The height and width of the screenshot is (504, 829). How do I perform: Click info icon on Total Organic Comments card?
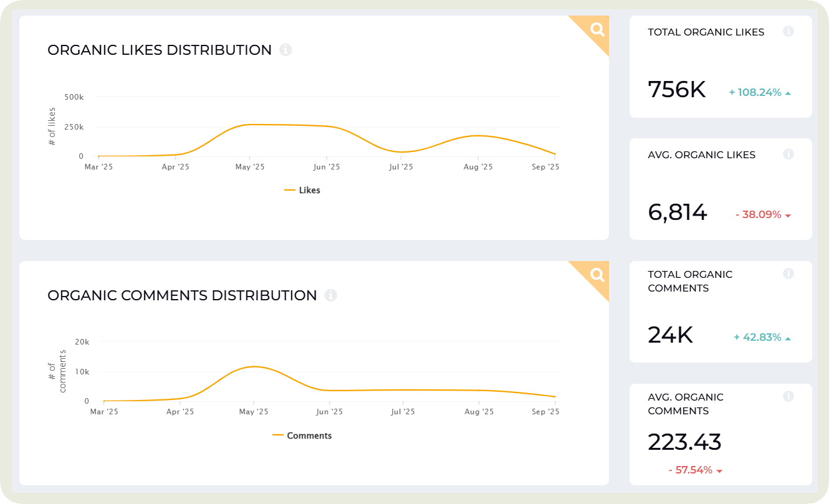pyautogui.click(x=788, y=273)
